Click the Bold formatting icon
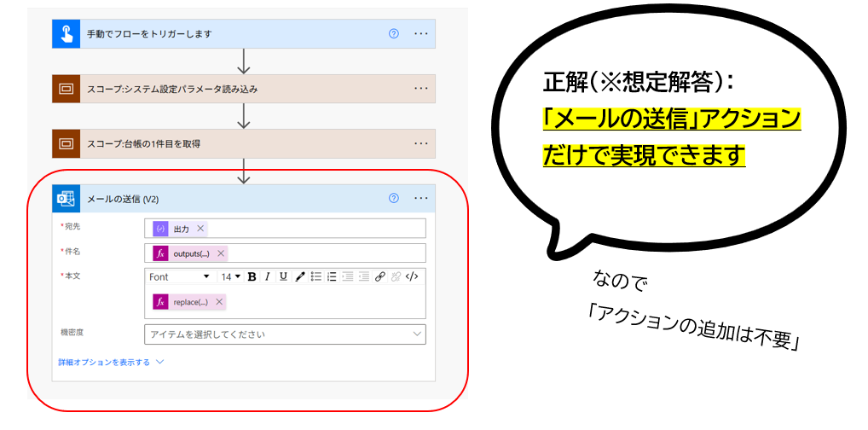This screenshot has width=868, height=430. coord(252,276)
